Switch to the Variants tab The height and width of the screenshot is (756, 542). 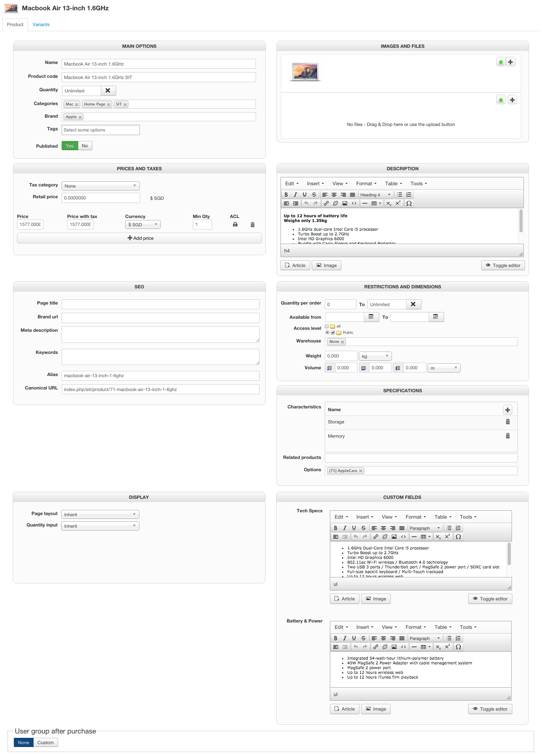41,24
